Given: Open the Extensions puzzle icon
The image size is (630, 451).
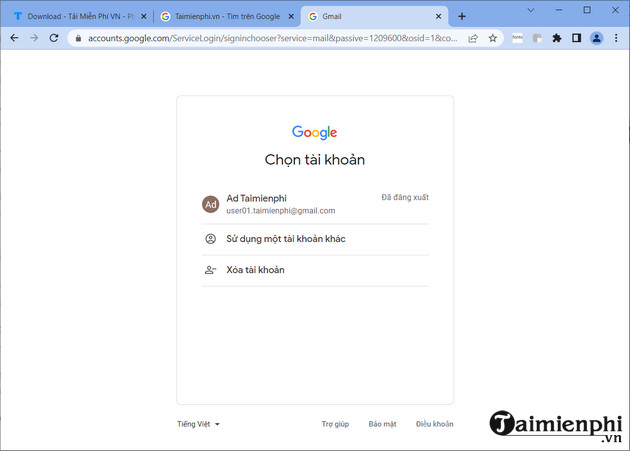Looking at the screenshot, I should (557, 39).
